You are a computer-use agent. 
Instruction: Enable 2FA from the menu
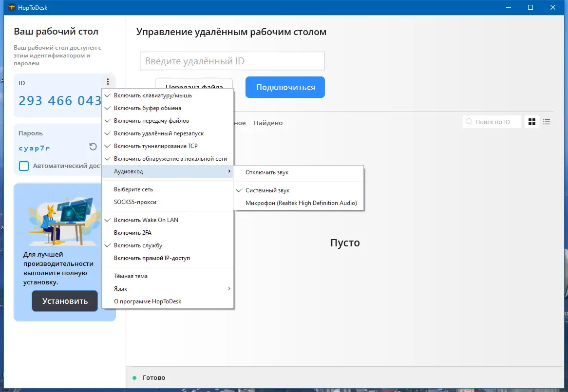(168, 233)
